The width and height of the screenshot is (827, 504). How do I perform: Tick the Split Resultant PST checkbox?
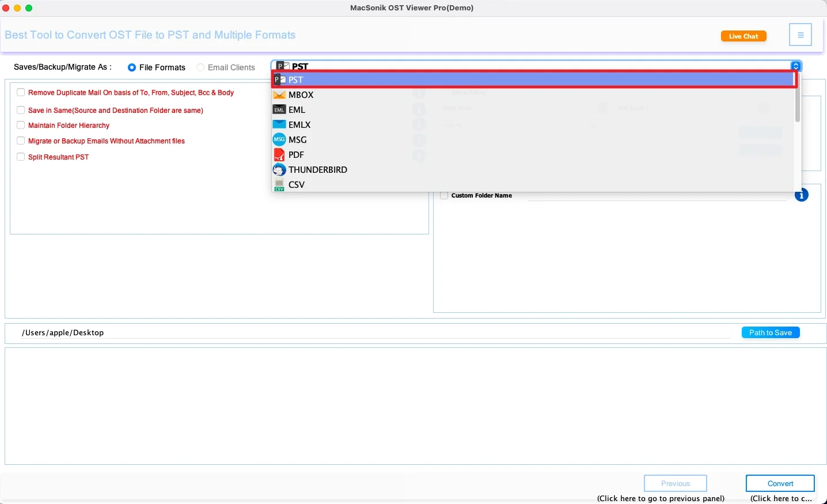[x=21, y=157]
